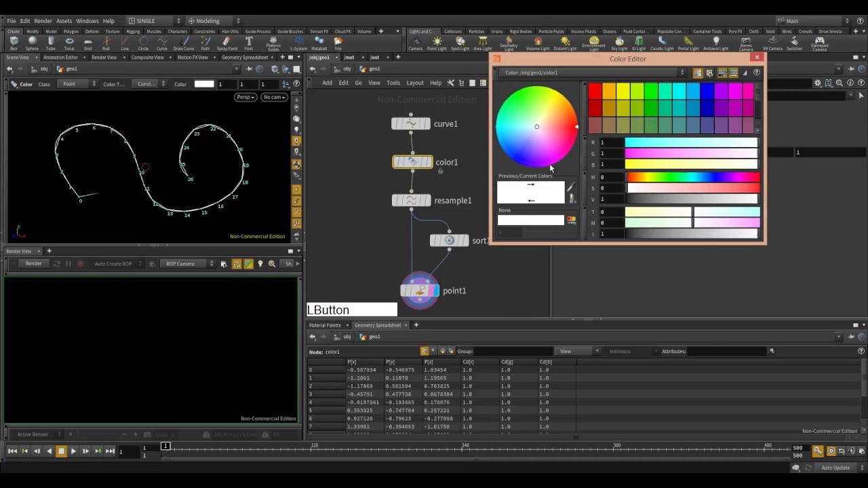The height and width of the screenshot is (488, 868).
Task: Toggle color palette view in Color Editor
Action: click(697, 73)
